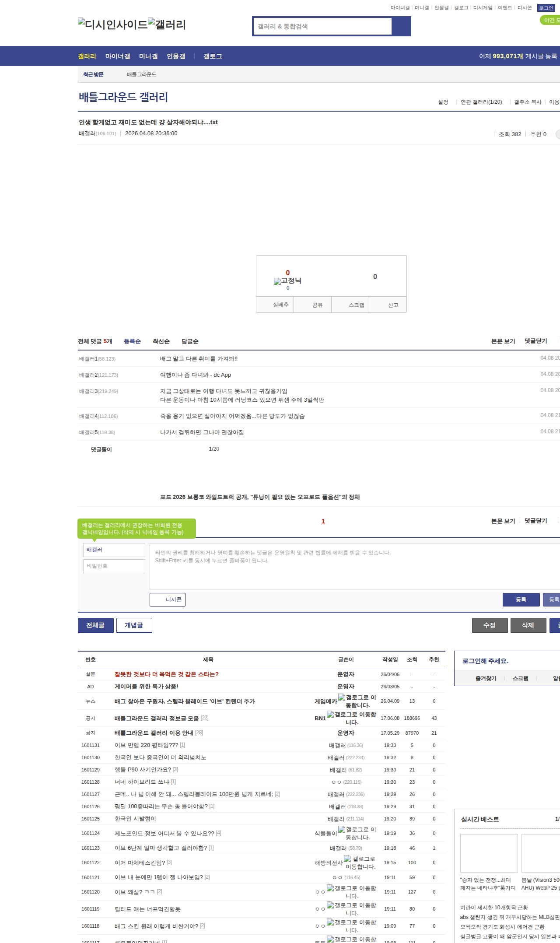
Task: Open post '이거 마체테스킨임?'
Action: coord(140,862)
